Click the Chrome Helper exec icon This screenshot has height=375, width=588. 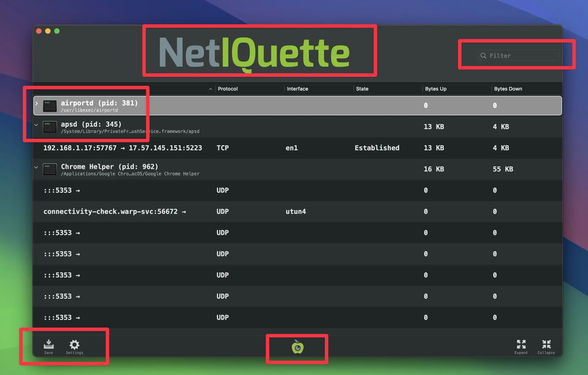click(50, 169)
